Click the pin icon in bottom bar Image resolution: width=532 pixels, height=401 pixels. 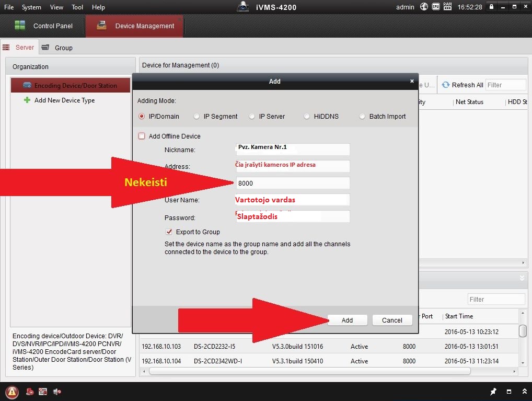[x=493, y=392]
